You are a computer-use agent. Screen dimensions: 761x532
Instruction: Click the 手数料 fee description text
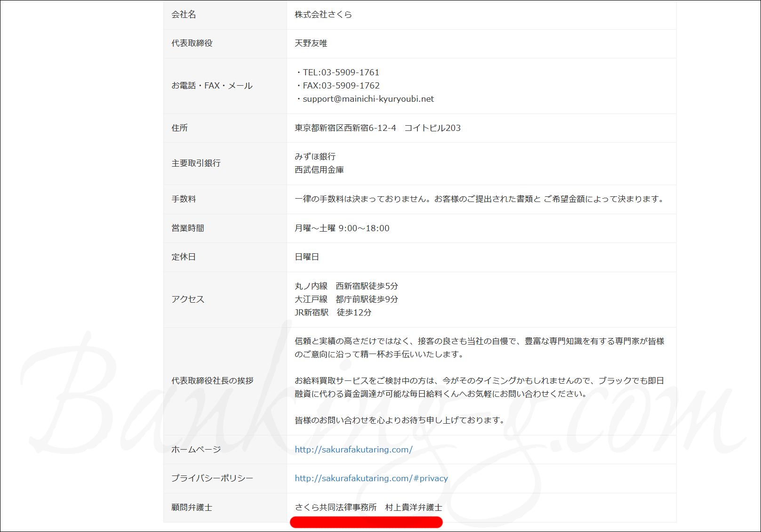click(479, 199)
